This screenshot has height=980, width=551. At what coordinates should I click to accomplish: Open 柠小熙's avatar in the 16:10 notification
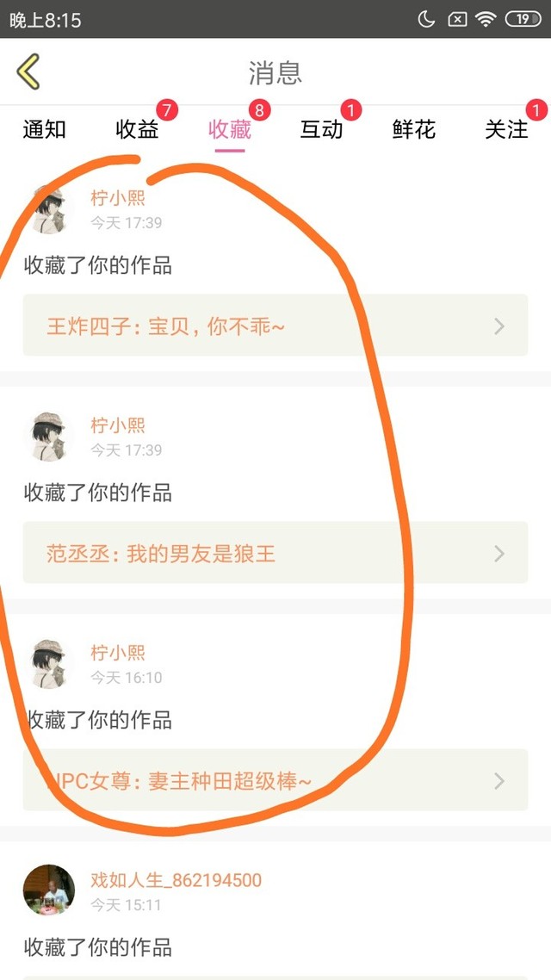(49, 664)
